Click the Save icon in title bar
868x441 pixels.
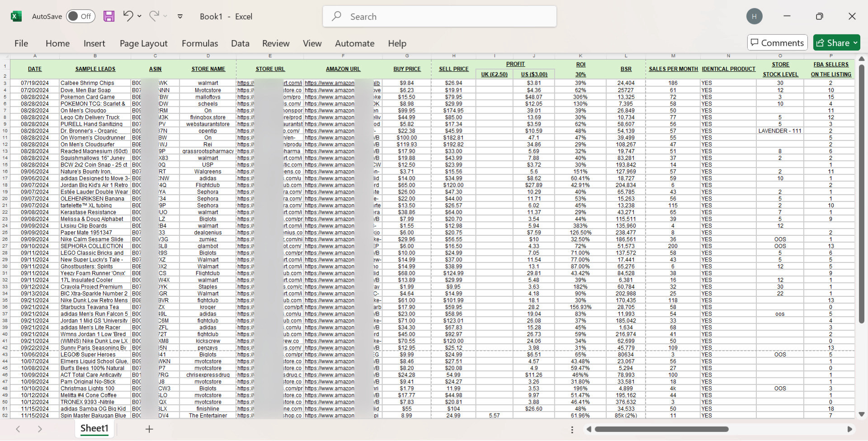(x=109, y=16)
